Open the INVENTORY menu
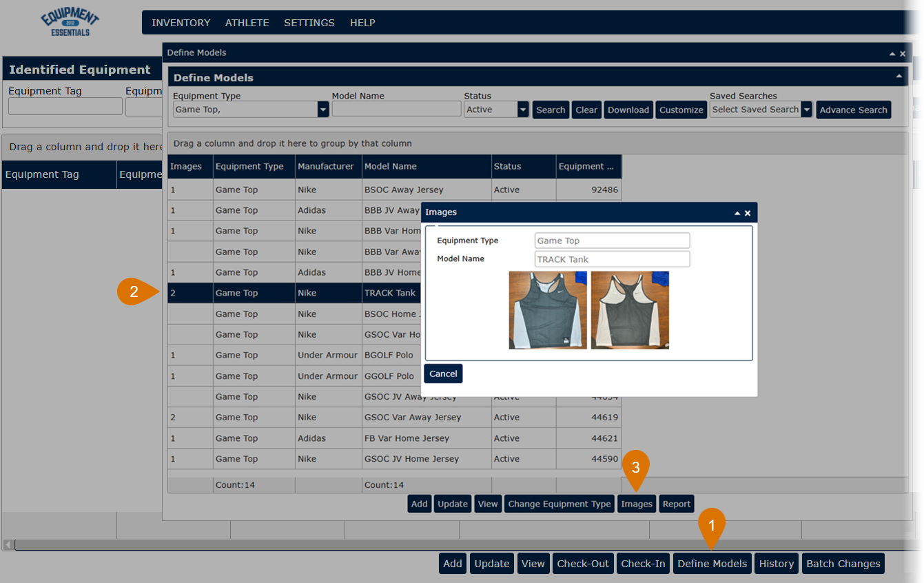The height and width of the screenshot is (583, 924). coord(181,23)
